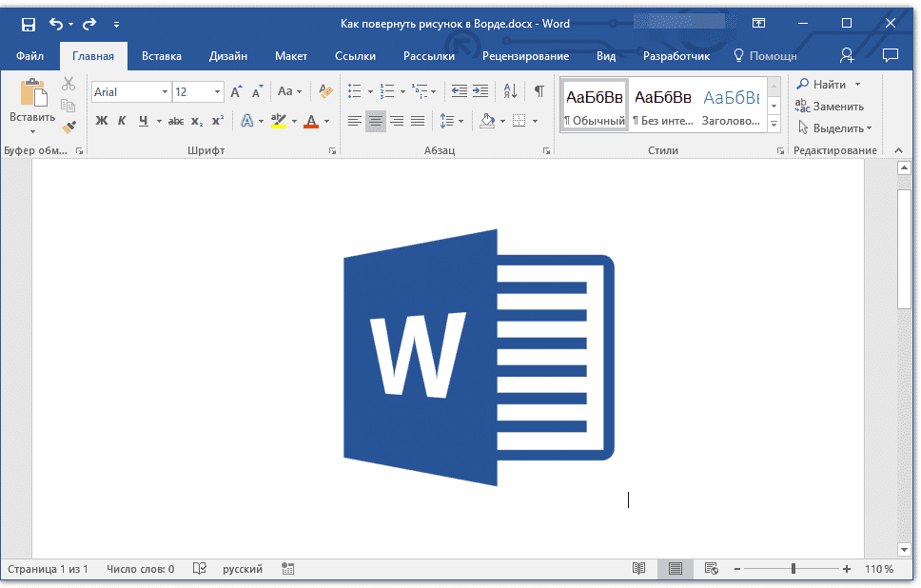Expand the font size dropdown showing 12
This screenshot has width=921, height=588.
click(x=217, y=92)
